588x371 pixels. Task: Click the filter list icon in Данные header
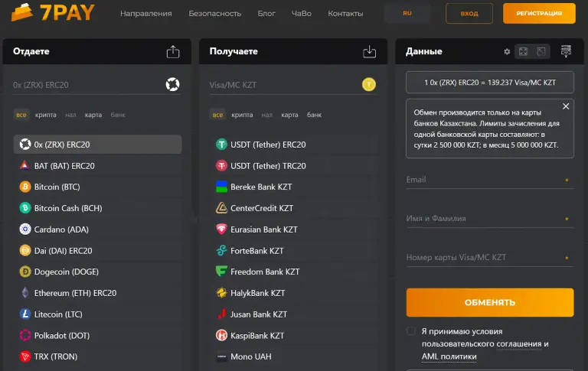click(x=566, y=51)
